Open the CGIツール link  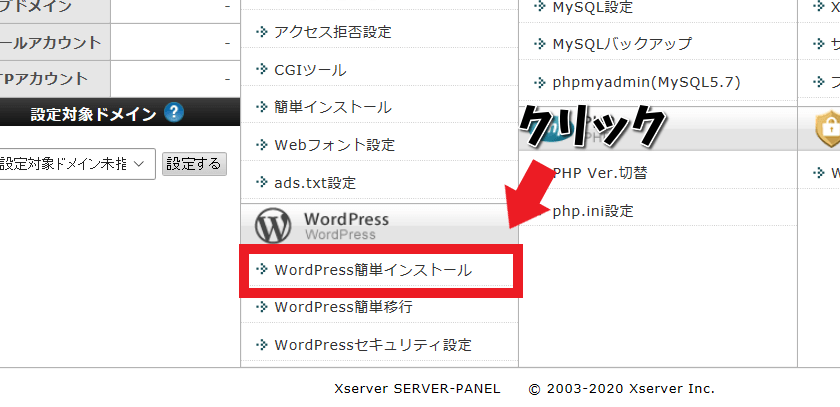pos(310,70)
